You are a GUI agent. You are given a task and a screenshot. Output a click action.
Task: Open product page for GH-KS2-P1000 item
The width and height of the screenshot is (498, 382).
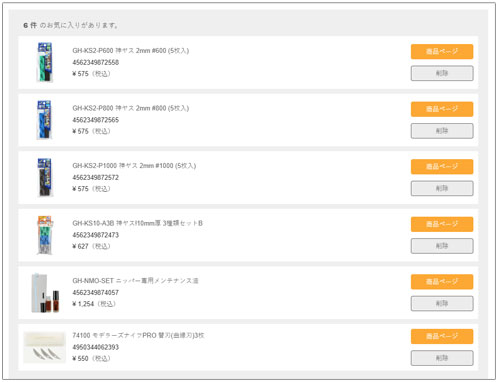(442, 167)
